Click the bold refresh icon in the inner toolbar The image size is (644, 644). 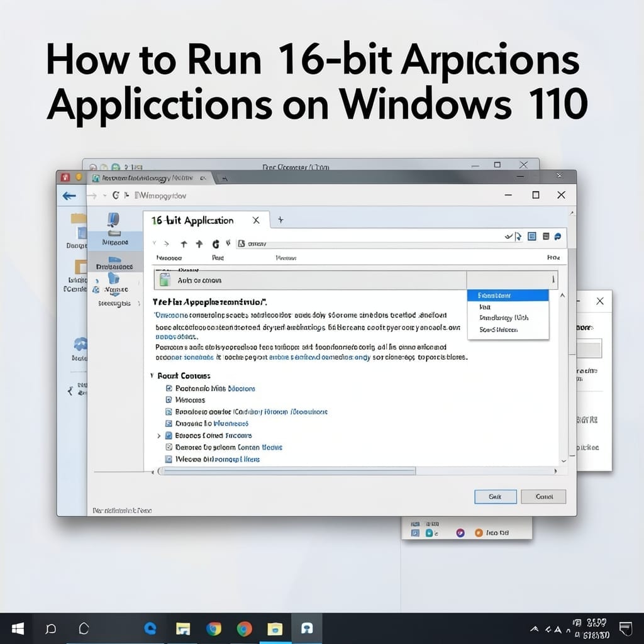pos(216,244)
